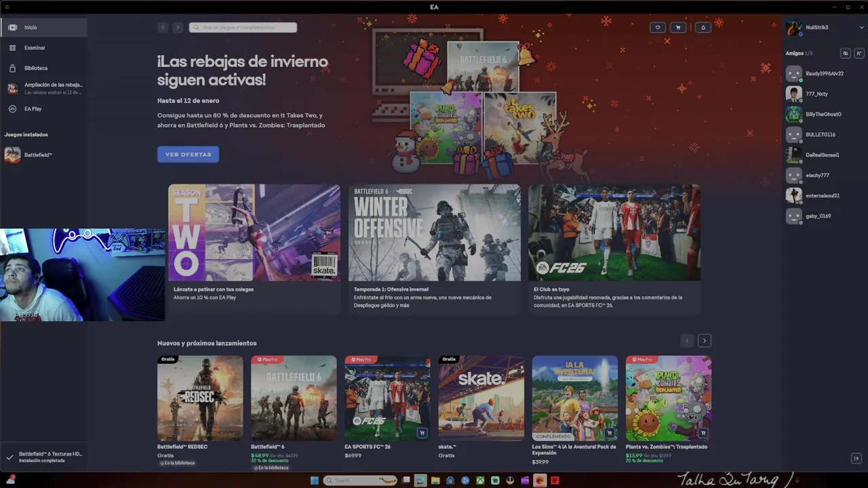The width and height of the screenshot is (868, 488).
Task: Open File Explorer from the taskbar
Action: [x=435, y=481]
